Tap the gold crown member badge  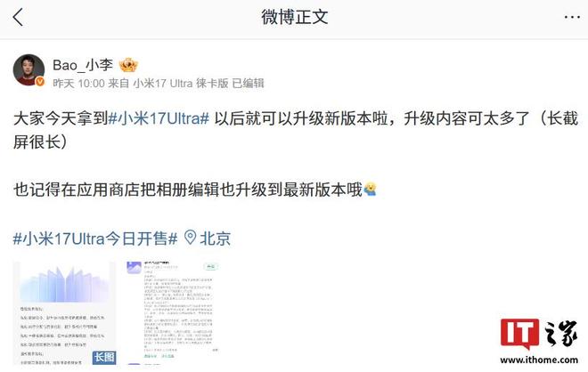pos(128,65)
